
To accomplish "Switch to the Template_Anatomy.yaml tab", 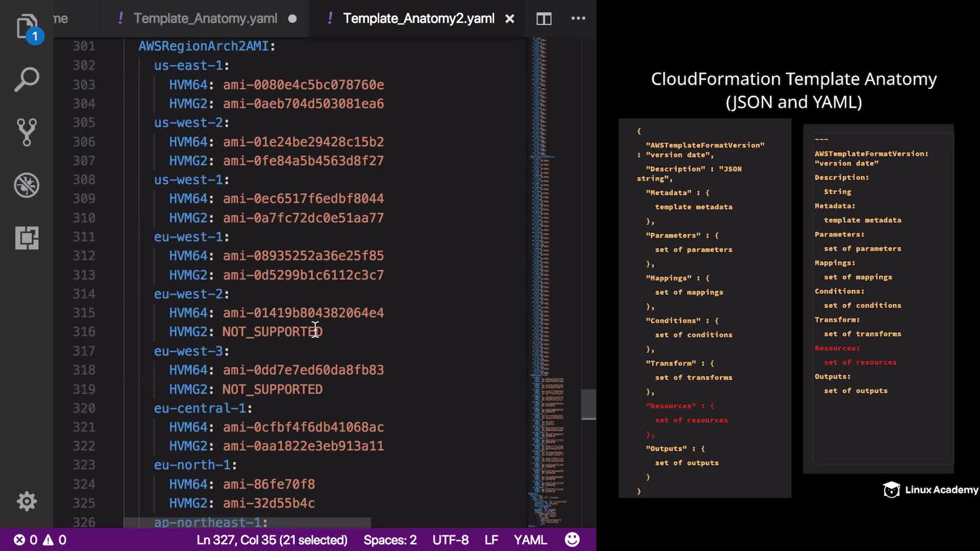I will coord(205,19).
